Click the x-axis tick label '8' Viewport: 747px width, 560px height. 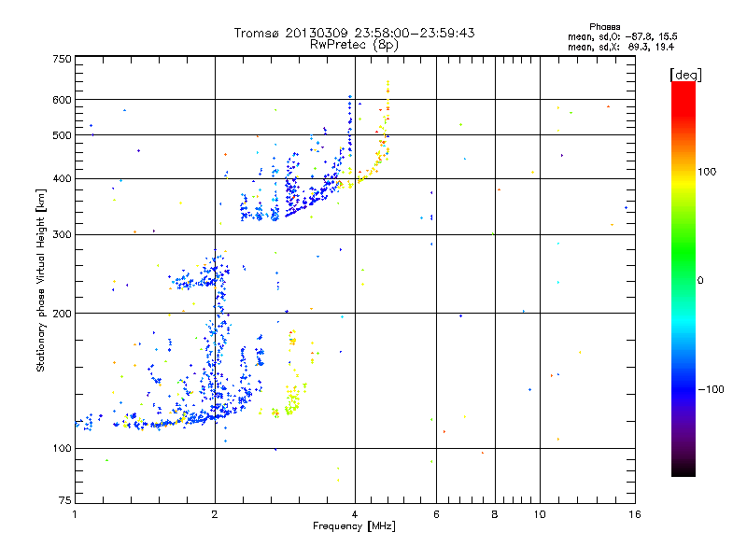coord(495,514)
